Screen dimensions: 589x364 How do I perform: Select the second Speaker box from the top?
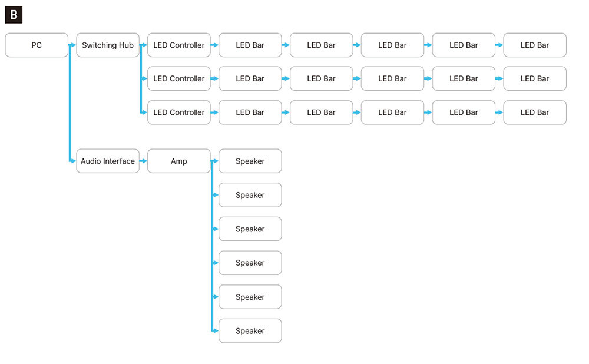point(250,195)
